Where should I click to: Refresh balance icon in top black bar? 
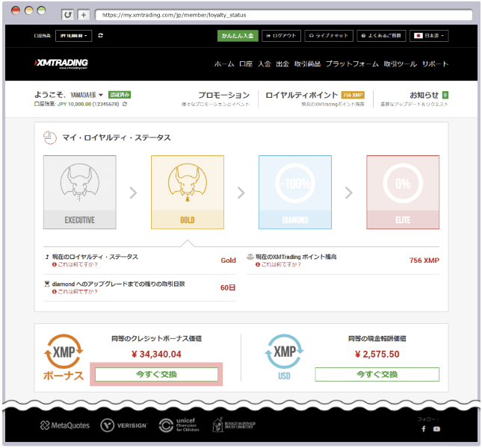pyautogui.click(x=101, y=36)
